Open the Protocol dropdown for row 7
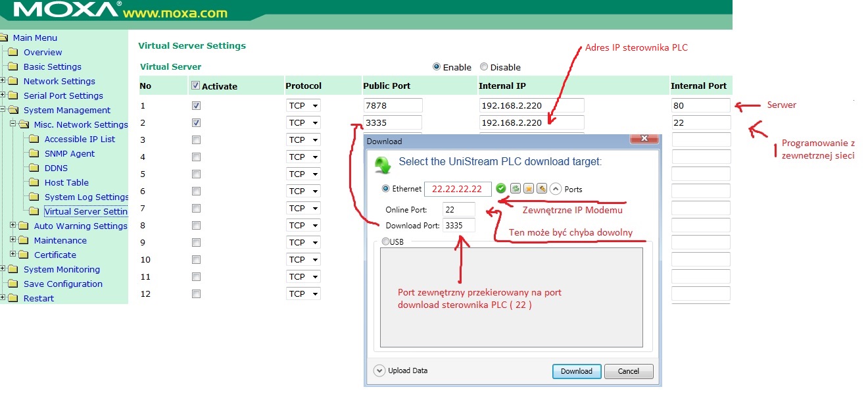The width and height of the screenshot is (868, 408). (x=303, y=208)
